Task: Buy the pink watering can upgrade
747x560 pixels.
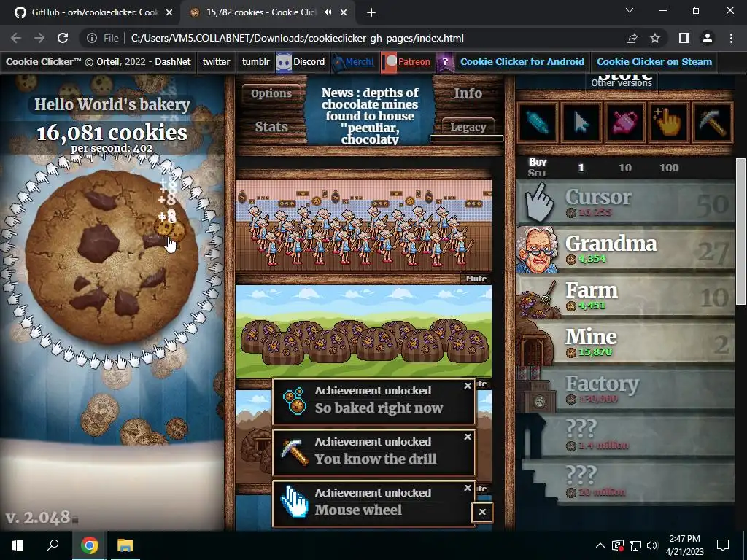Action: (624, 122)
